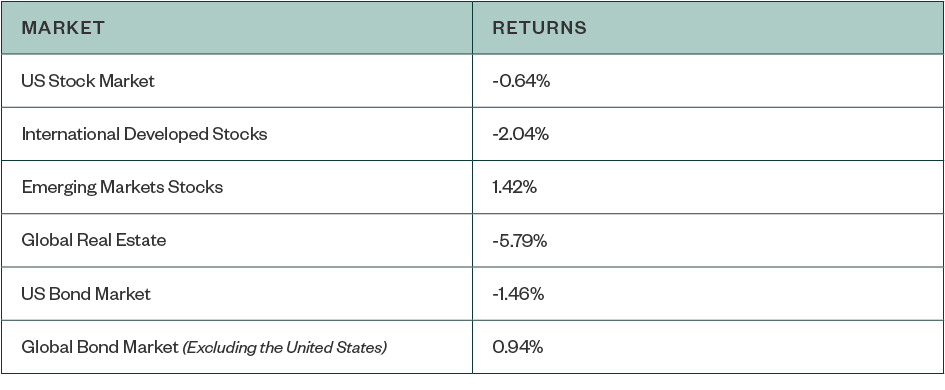The width and height of the screenshot is (945, 390).
Task: Select the -5.79% return value
Action: click(x=520, y=241)
